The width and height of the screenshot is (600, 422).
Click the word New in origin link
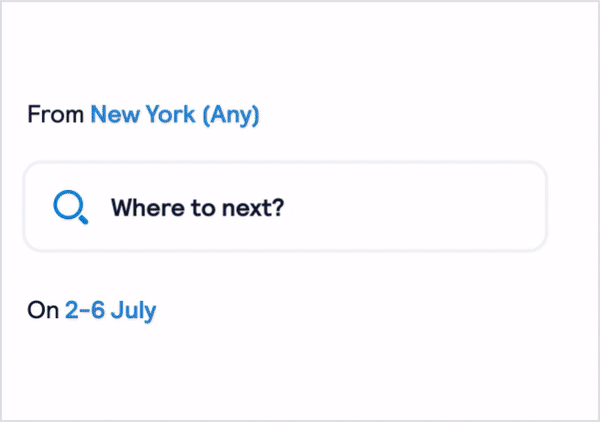click(x=115, y=114)
